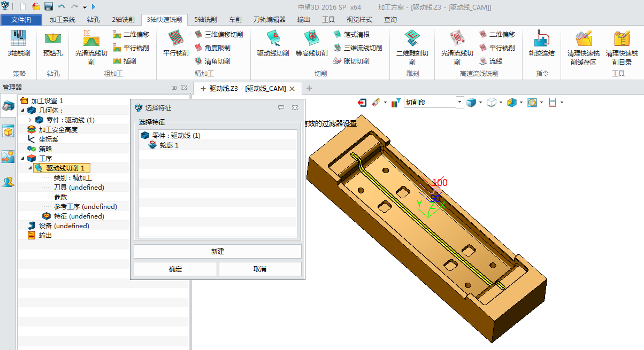Select the 驱动线切削 tool in the ribbon
The image size is (644, 350).
click(x=273, y=40)
